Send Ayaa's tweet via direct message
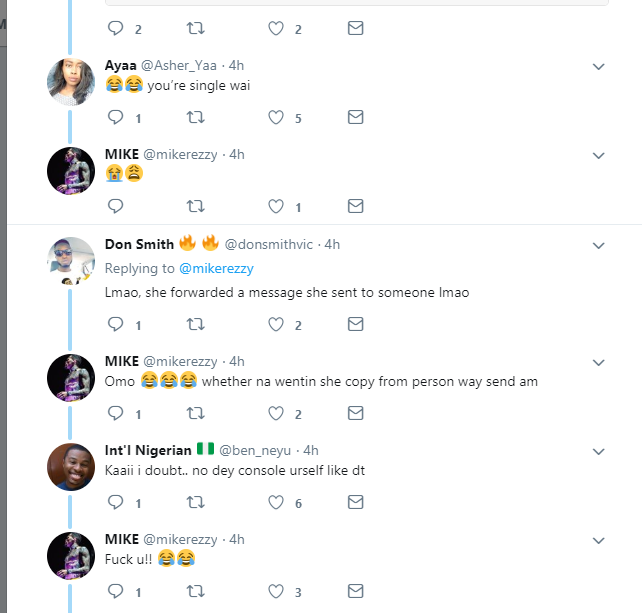The image size is (642, 613). point(355,117)
